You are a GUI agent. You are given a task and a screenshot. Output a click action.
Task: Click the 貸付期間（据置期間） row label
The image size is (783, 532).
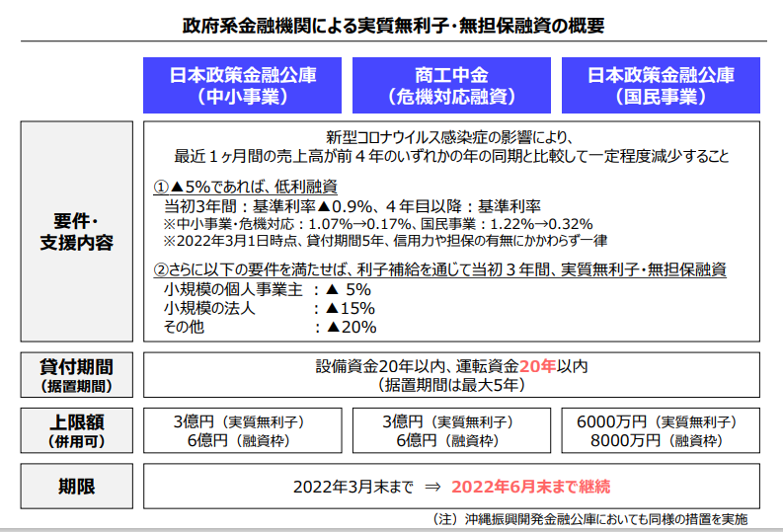point(76,375)
